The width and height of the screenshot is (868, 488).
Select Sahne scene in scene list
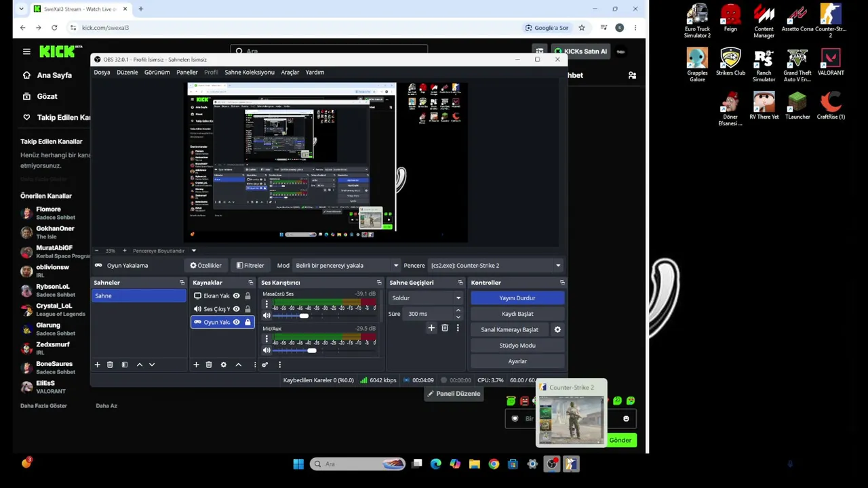(x=139, y=296)
